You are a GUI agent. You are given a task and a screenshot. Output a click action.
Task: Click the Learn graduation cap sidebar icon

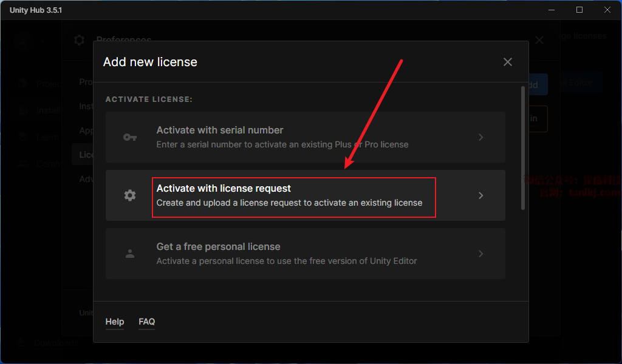23,137
